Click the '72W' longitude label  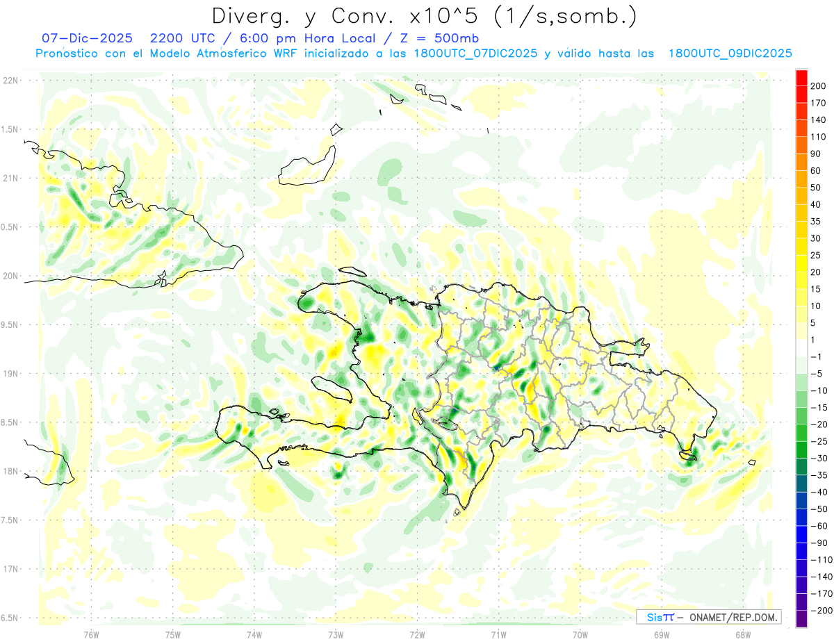[x=417, y=634]
